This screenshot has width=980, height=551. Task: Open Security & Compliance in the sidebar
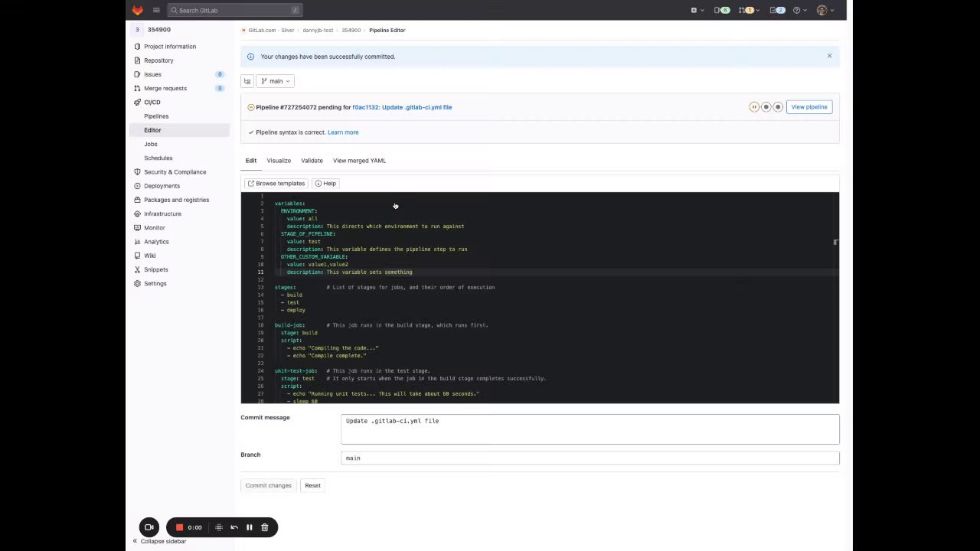click(175, 172)
